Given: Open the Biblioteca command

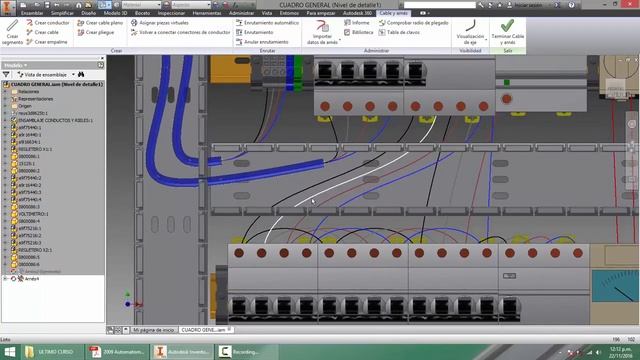Looking at the screenshot, I should pyautogui.click(x=359, y=32).
